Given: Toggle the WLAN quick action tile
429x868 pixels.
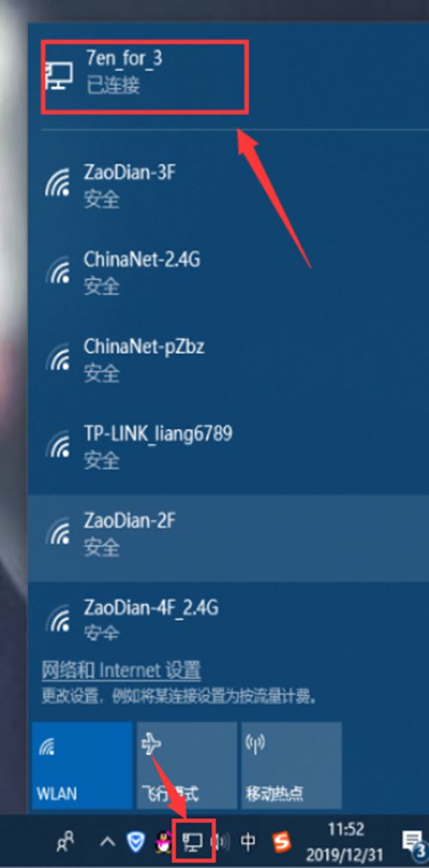Looking at the screenshot, I should [82, 765].
